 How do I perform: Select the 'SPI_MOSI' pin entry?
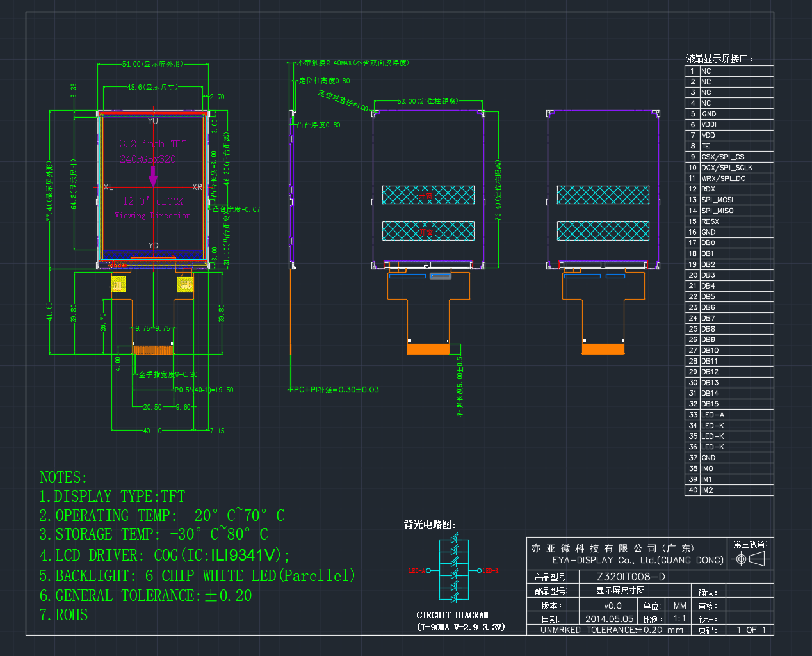717,200
